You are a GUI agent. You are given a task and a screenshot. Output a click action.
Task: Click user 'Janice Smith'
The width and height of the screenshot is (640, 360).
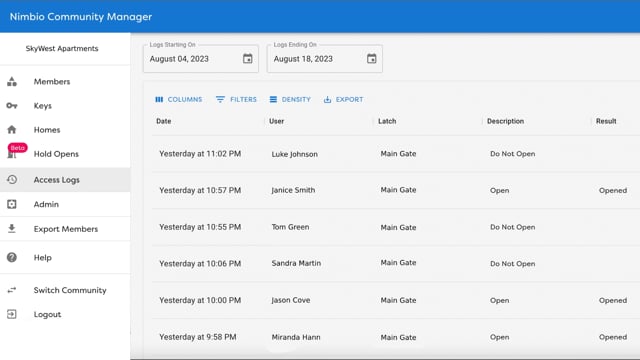tap(293, 190)
